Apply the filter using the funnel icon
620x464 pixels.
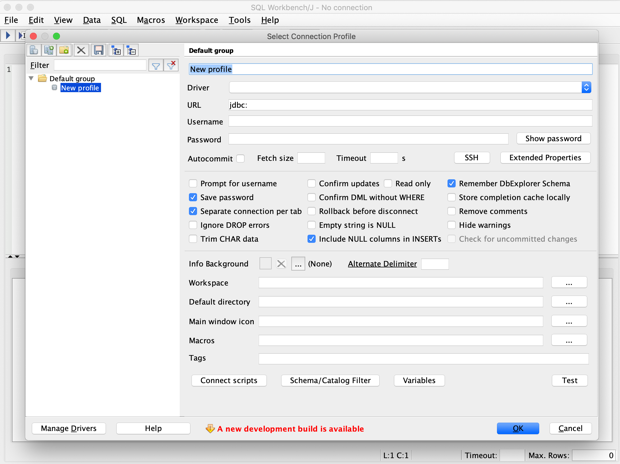pos(156,65)
